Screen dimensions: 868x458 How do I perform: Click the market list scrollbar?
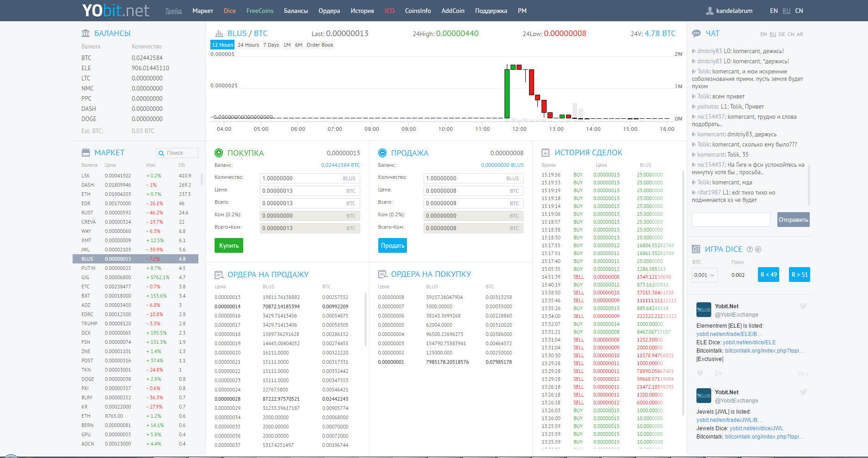202,179
